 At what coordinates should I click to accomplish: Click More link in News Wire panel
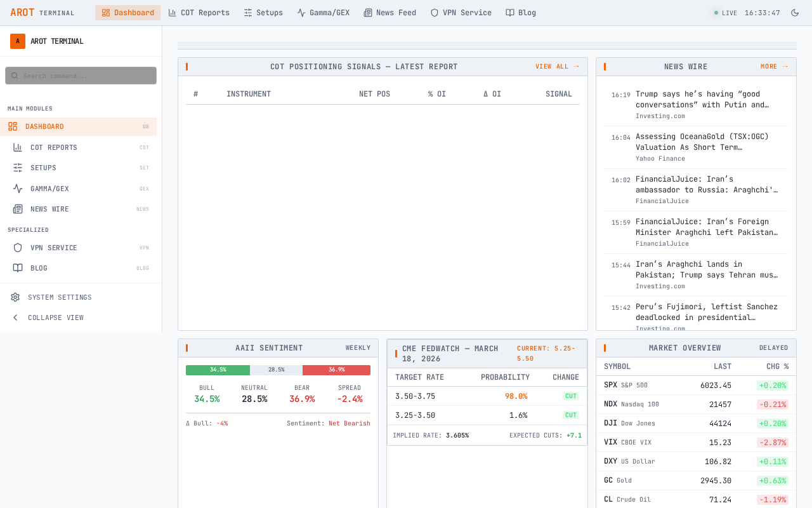(x=774, y=67)
